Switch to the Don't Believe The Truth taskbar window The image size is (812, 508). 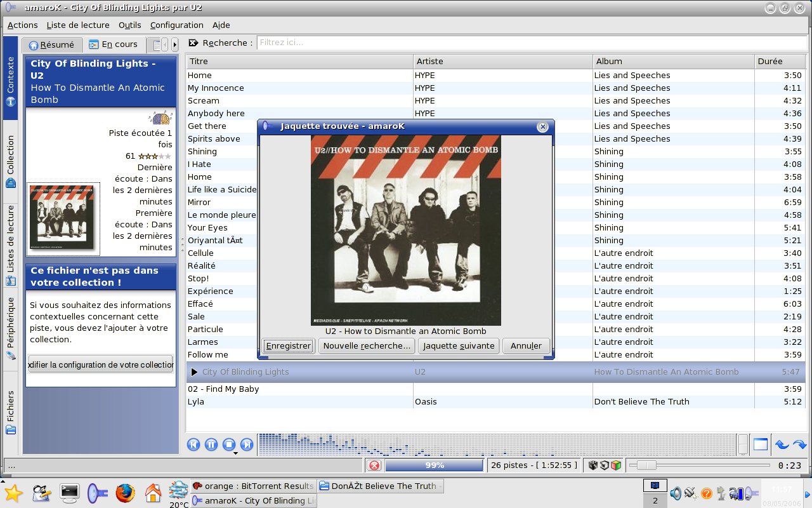click(380, 486)
